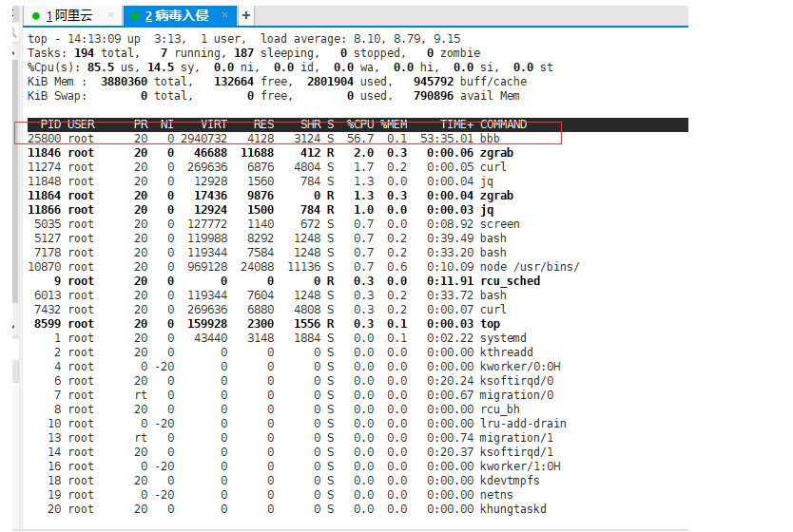Click load average value 8.10
This screenshot has height=532, width=793.
(x=369, y=39)
